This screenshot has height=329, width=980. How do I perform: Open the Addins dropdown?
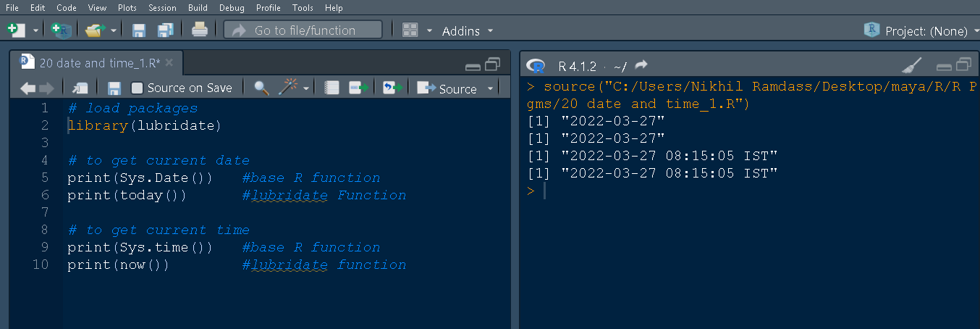pos(467,30)
